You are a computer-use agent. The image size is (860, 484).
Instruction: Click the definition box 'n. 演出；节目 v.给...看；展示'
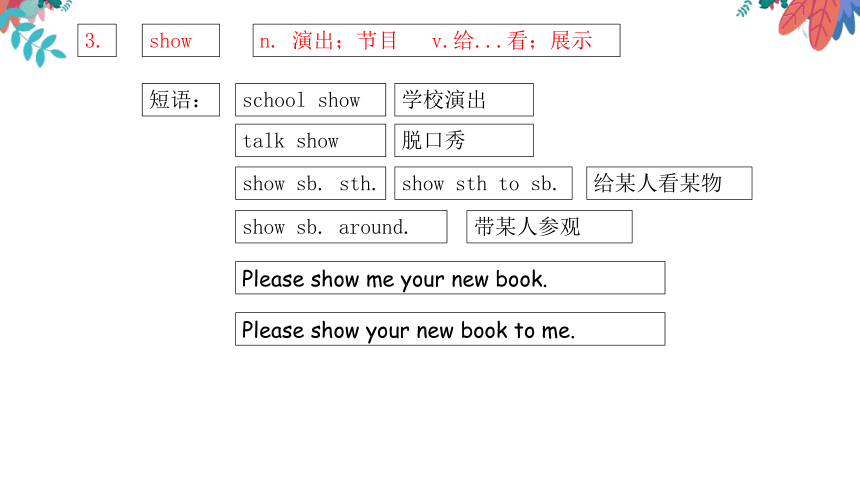point(436,41)
